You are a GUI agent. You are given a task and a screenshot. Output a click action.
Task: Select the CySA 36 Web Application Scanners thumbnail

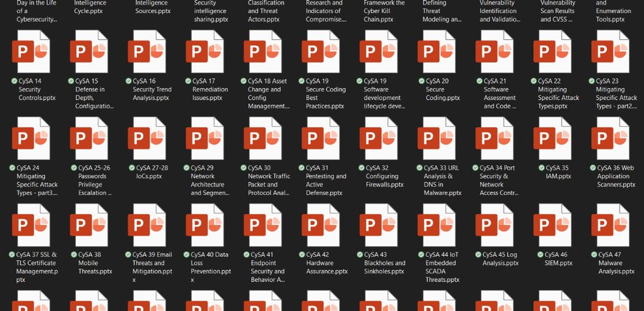pyautogui.click(x=610, y=138)
